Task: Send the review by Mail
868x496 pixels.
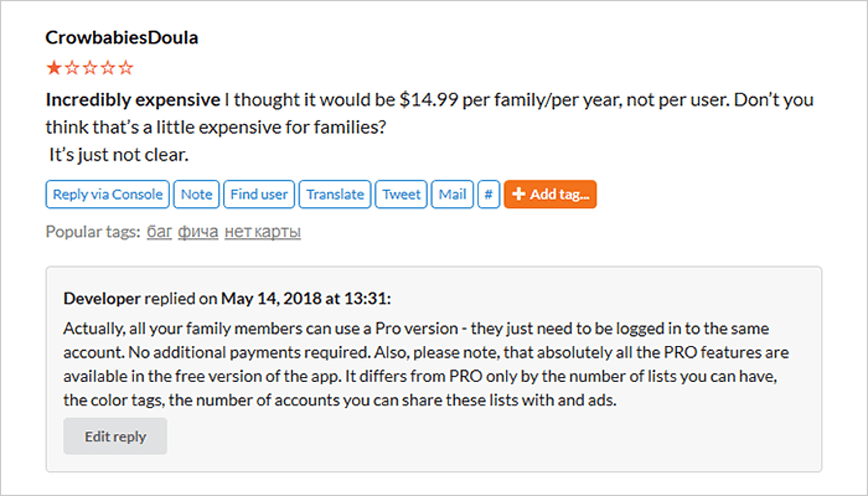Action: (x=452, y=194)
